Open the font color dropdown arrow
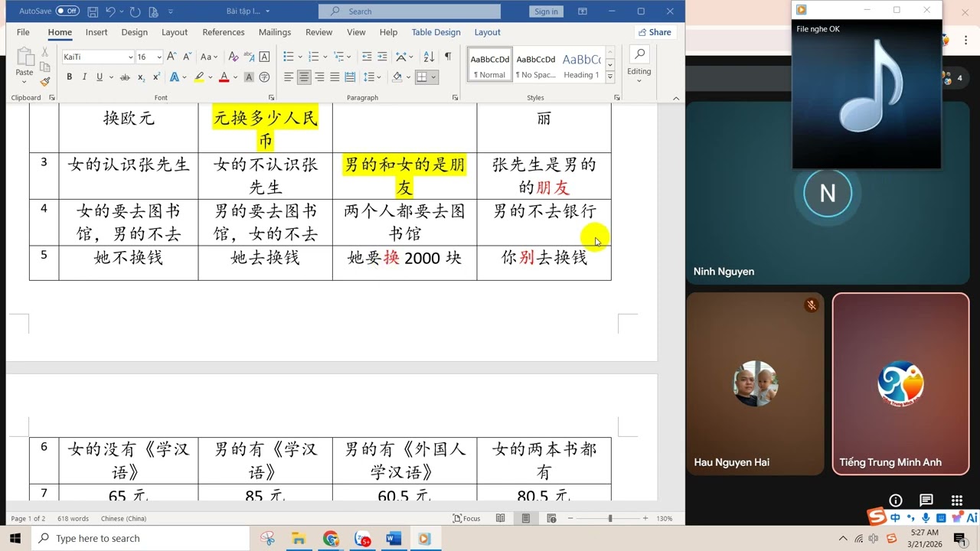This screenshot has height=551, width=980. [x=234, y=77]
